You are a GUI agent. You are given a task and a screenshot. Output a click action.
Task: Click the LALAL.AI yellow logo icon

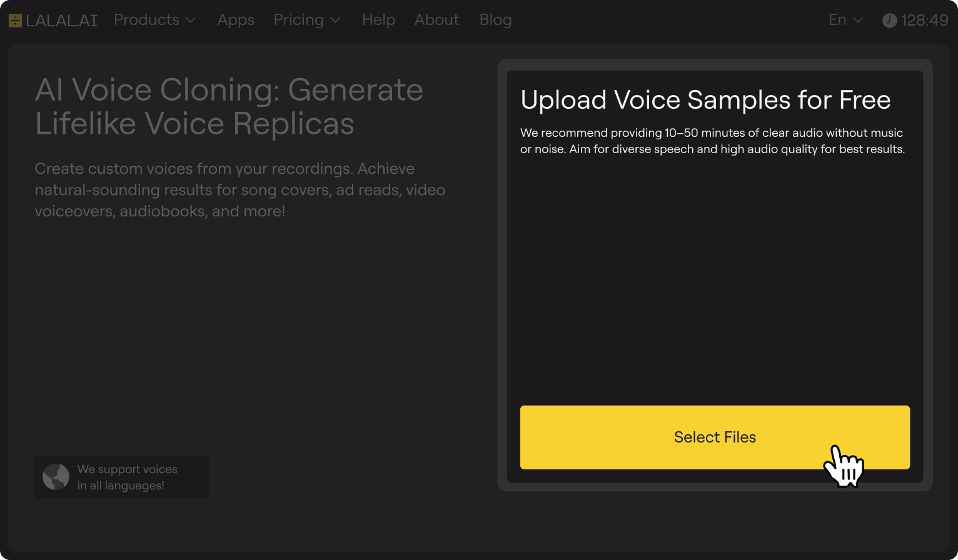15,21
